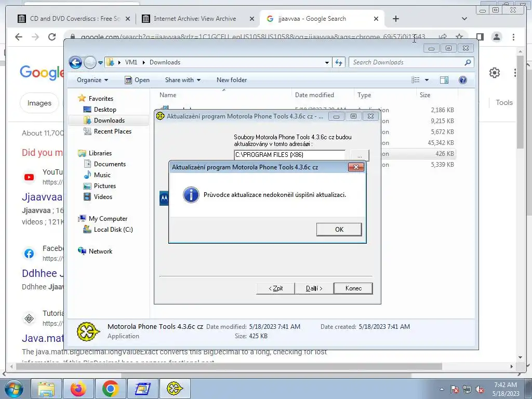Confirm the update message with OK
The width and height of the screenshot is (532, 399).
pos(339,229)
